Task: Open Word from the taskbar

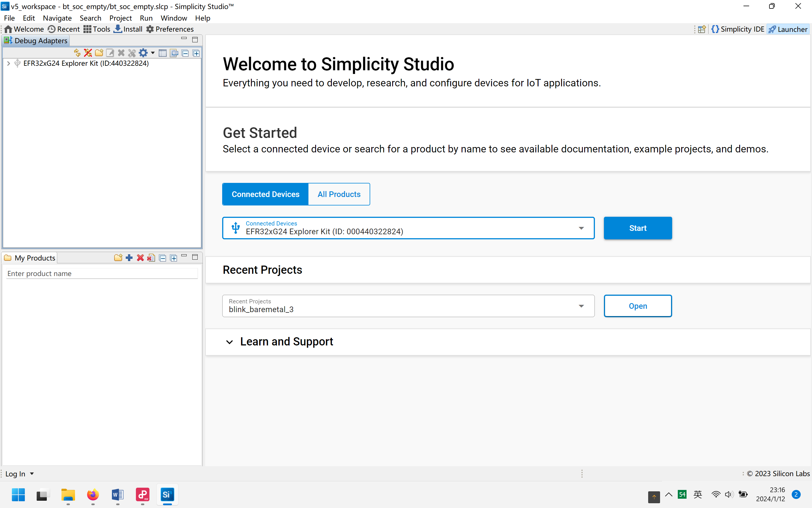Action: pyautogui.click(x=118, y=494)
